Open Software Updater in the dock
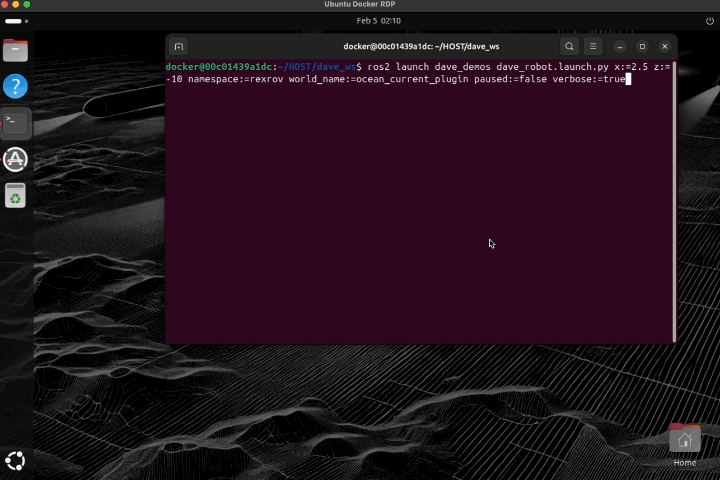This screenshot has height=480, width=720. pos(15,159)
